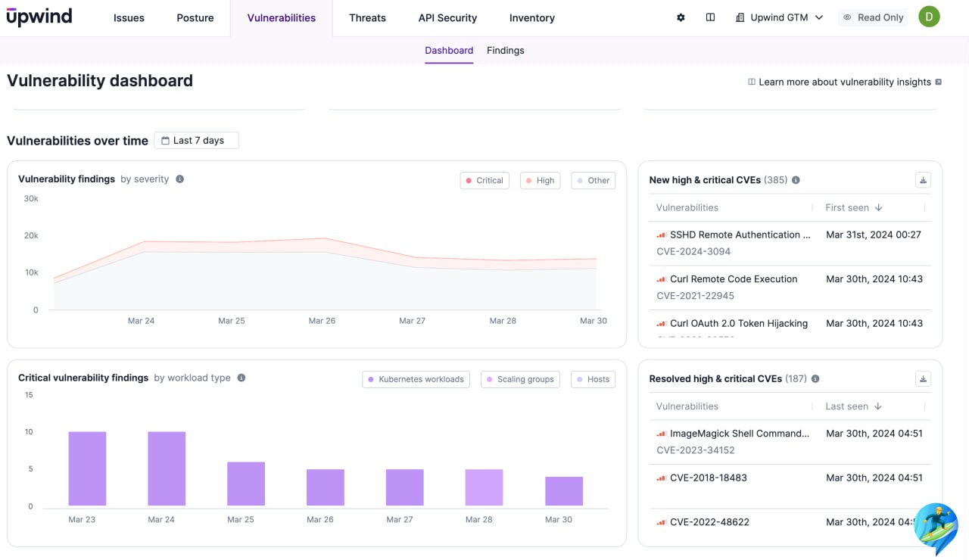This screenshot has width=969, height=560.
Task: Download the New high & critical CVEs list
Action: point(922,180)
